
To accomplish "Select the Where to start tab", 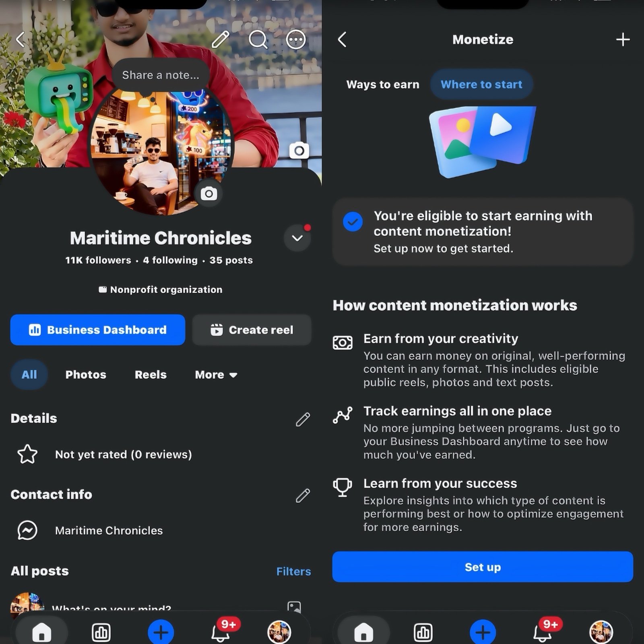I will tap(481, 85).
